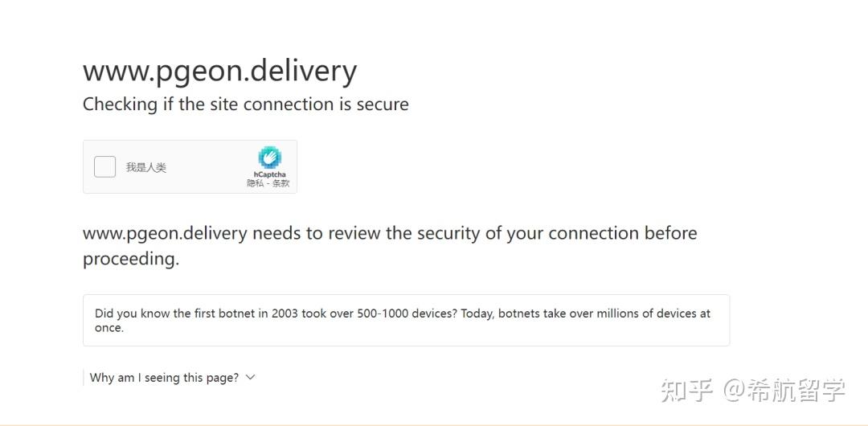Viewport: 868px width, 426px height.
Task: Click the www.pgeon.delivery text in the paragraph
Action: click(165, 234)
